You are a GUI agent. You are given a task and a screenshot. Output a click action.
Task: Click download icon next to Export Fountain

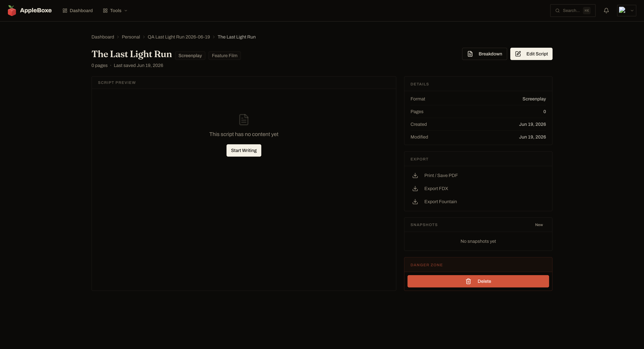tap(415, 202)
